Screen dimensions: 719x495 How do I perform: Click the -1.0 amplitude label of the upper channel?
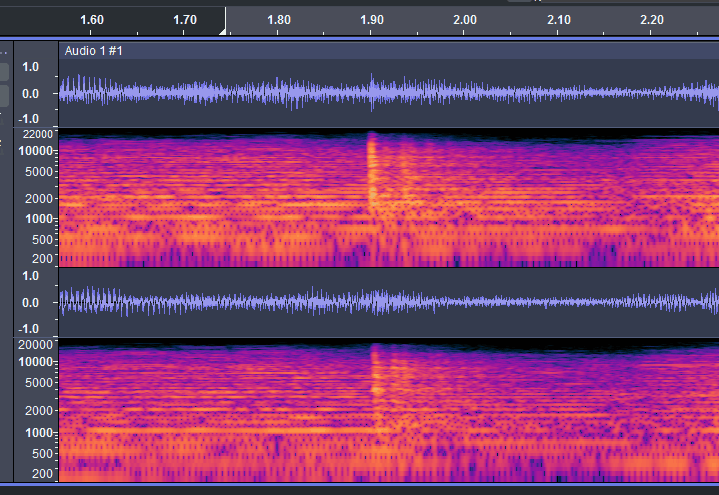click(x=29, y=119)
